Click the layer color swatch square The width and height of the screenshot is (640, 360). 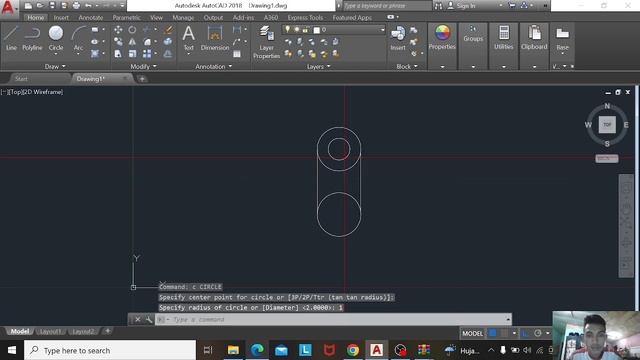point(316,30)
